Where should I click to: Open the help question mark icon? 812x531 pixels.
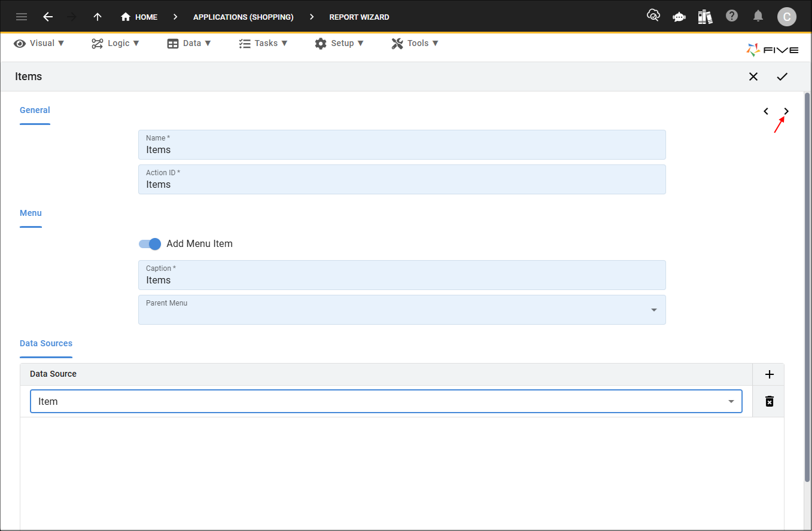coord(732,16)
